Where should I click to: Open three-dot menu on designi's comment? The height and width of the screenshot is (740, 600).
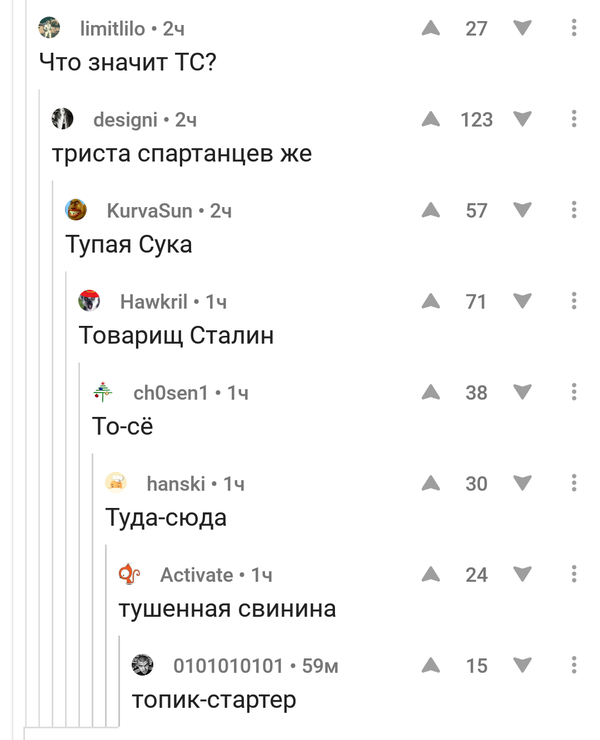pyautogui.click(x=574, y=120)
